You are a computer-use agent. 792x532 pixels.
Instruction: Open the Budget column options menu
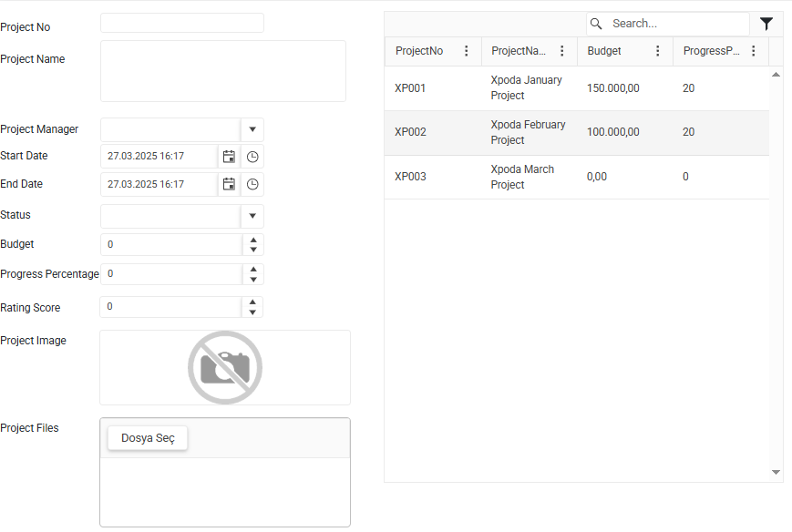658,50
